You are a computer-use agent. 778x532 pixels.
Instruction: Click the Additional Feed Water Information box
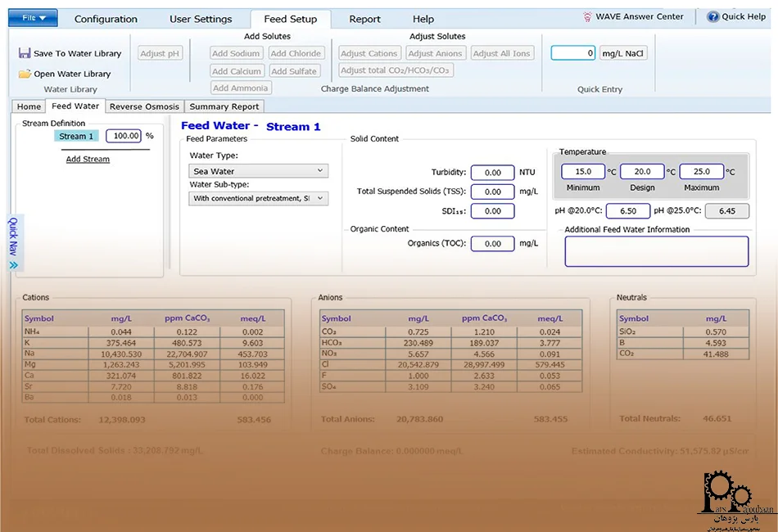point(656,251)
